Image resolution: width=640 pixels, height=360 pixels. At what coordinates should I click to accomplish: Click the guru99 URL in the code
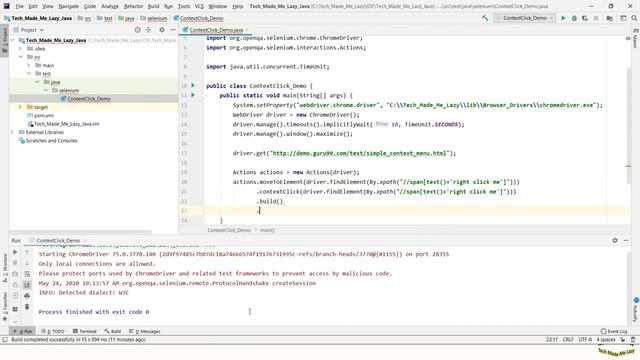pos(359,153)
